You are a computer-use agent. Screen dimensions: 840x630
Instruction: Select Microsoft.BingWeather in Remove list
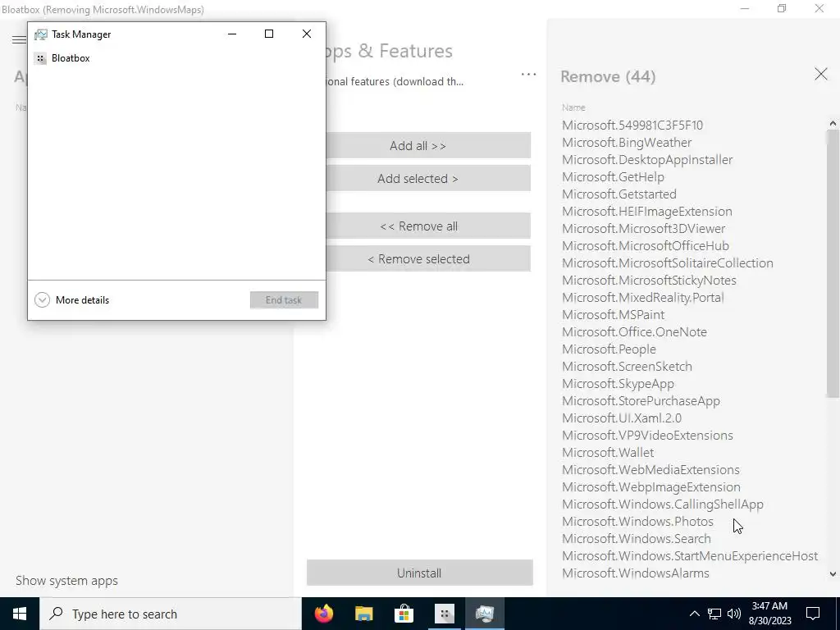coord(627,143)
